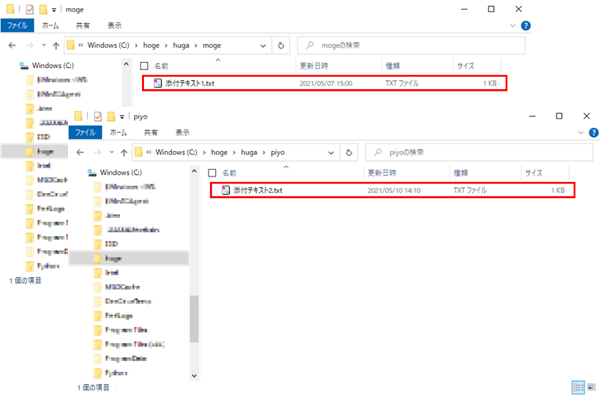Select Program Files (x86) in piyo navigation tree
This screenshot has height=395, width=601.
[x=135, y=344]
